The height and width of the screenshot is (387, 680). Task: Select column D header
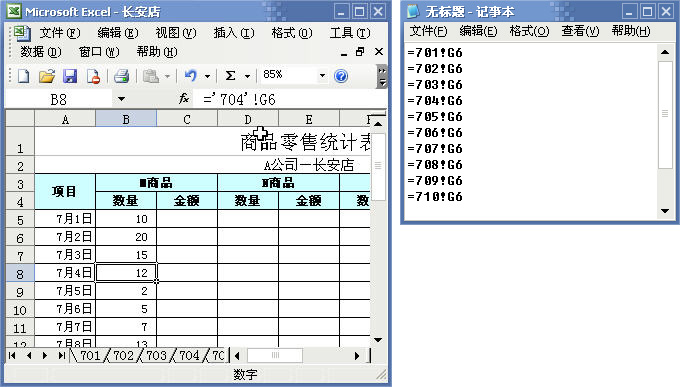[248, 119]
